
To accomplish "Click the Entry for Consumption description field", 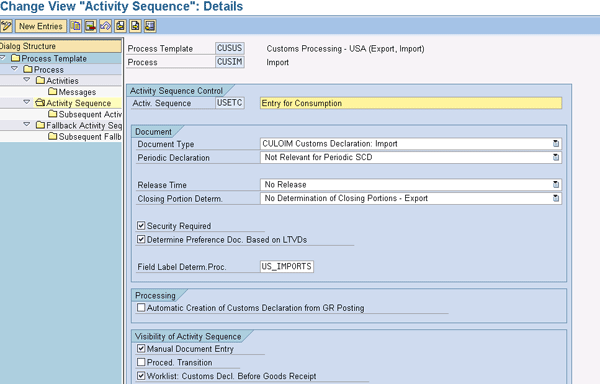I will [x=411, y=103].
